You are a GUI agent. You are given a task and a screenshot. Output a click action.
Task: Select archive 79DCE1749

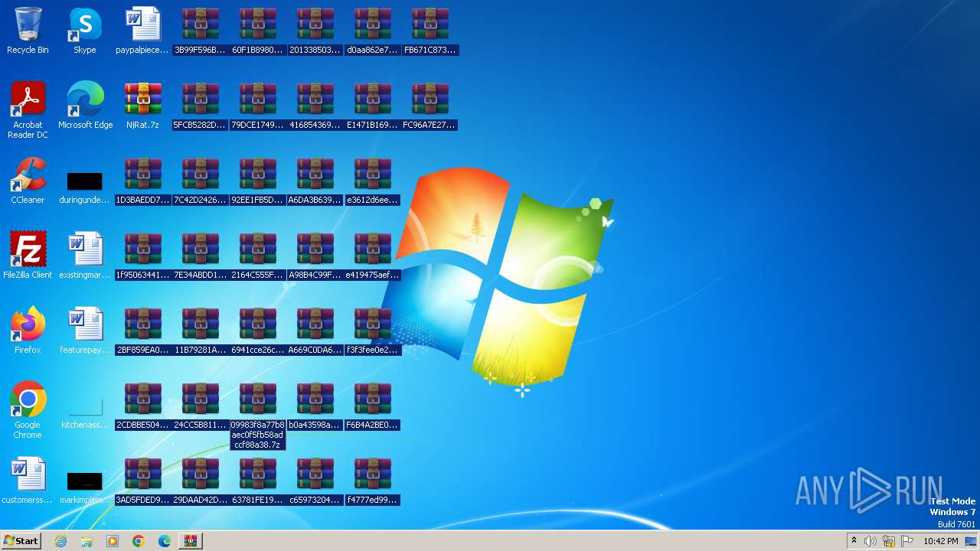[257, 106]
